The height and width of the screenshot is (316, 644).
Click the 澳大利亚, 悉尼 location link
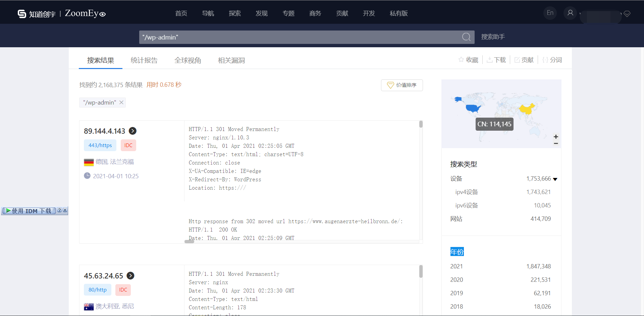click(x=115, y=306)
